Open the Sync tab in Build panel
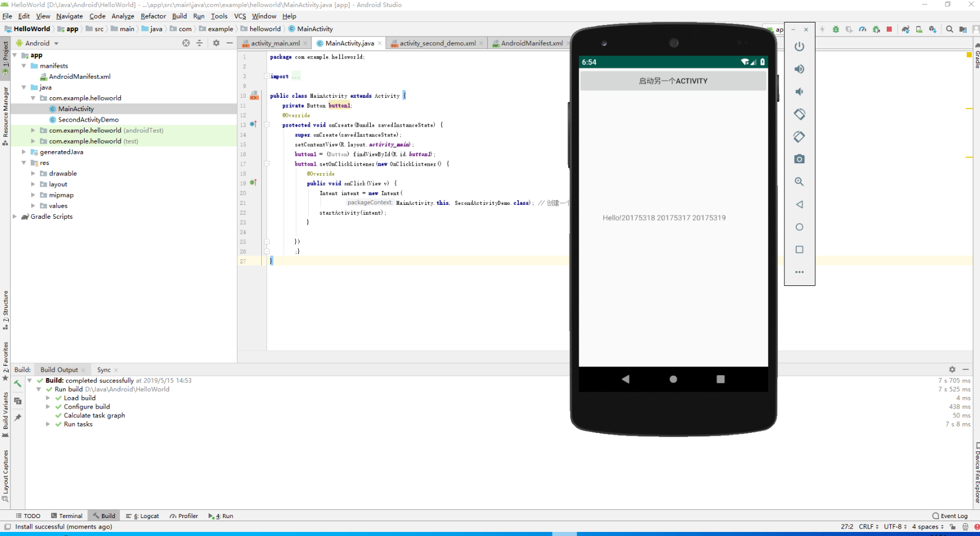Screen dimensions: 980x536 pyautogui.click(x=104, y=370)
